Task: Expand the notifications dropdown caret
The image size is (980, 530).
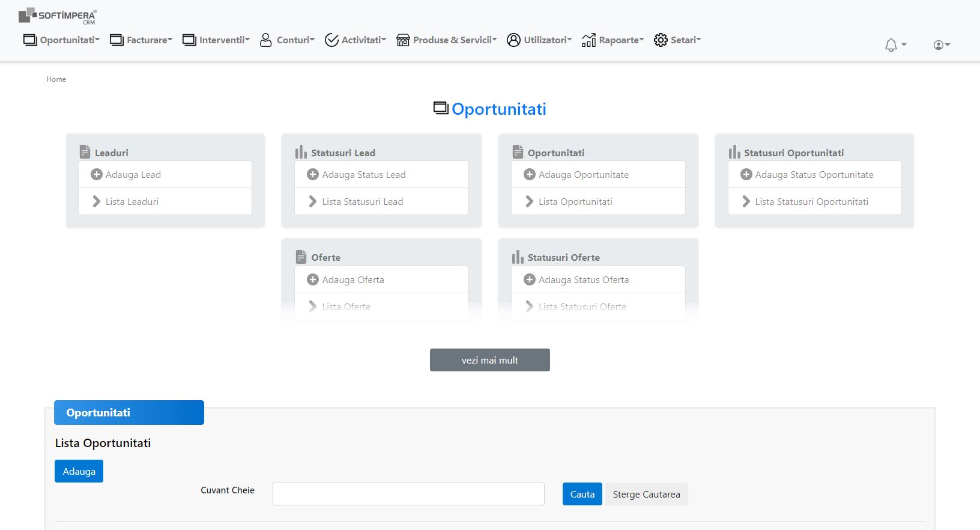Action: (904, 44)
